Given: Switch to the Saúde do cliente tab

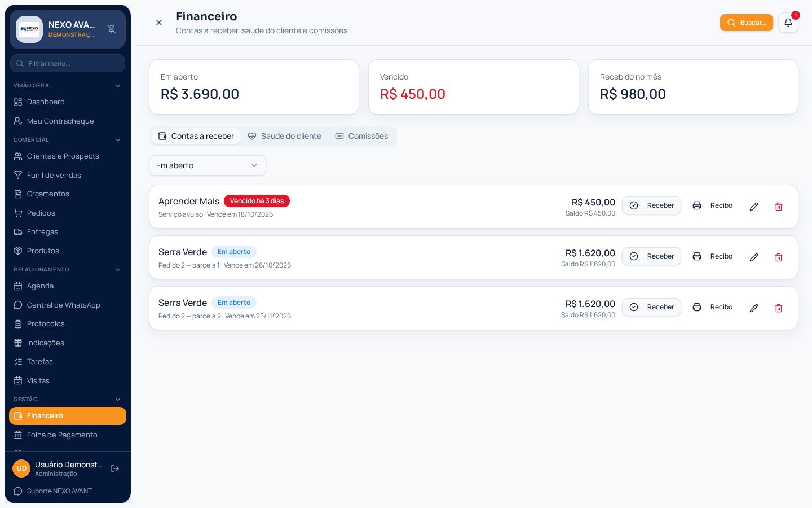Looking at the screenshot, I should (285, 136).
